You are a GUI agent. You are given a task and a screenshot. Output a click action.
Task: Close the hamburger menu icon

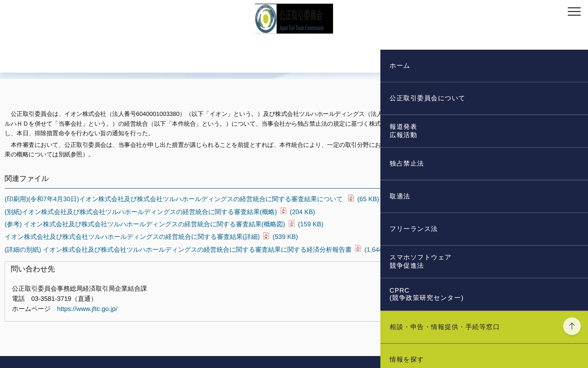[x=574, y=12]
